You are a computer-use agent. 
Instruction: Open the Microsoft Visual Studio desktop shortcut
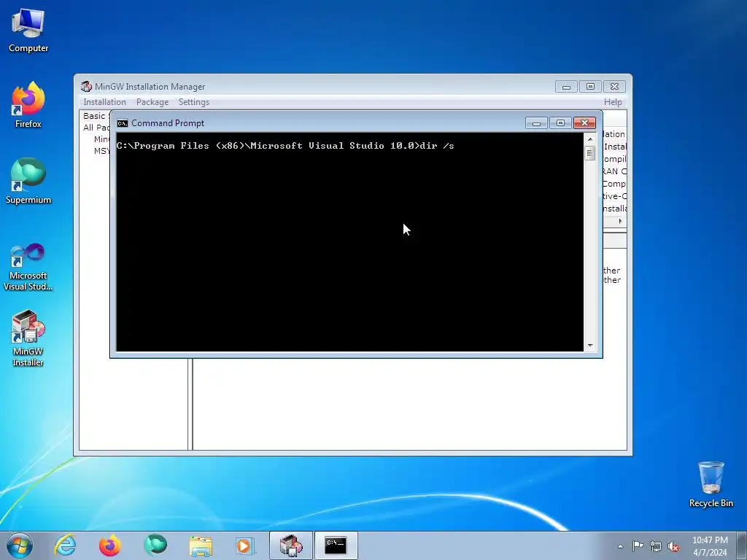pos(28,267)
